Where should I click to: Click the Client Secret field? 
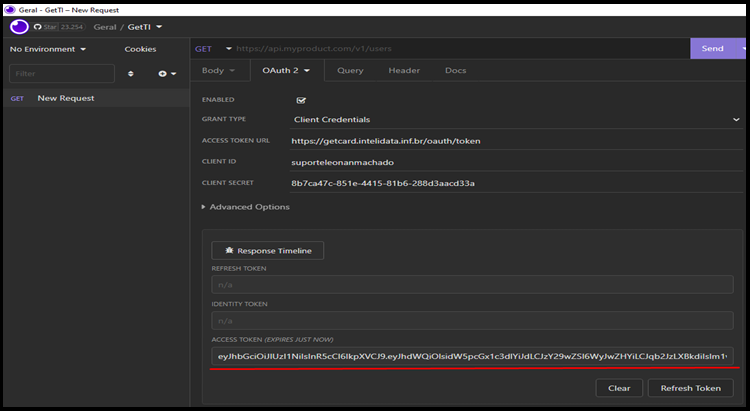[517, 183]
